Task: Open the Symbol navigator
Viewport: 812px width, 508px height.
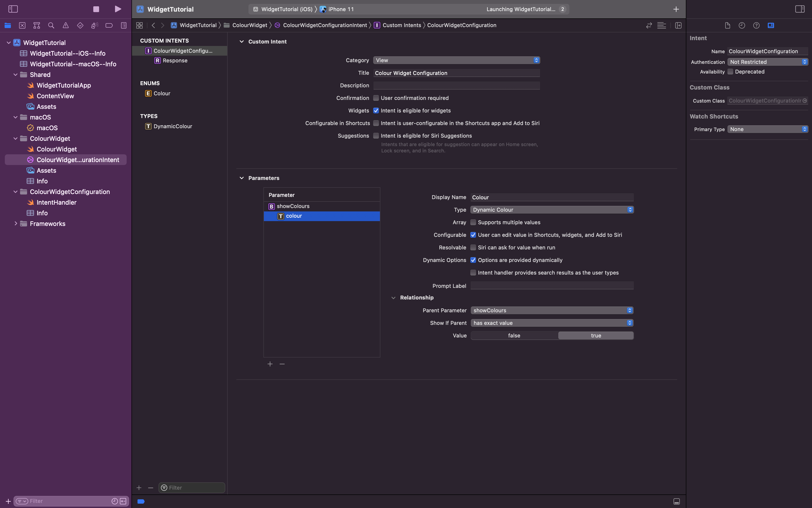Action: (x=36, y=25)
